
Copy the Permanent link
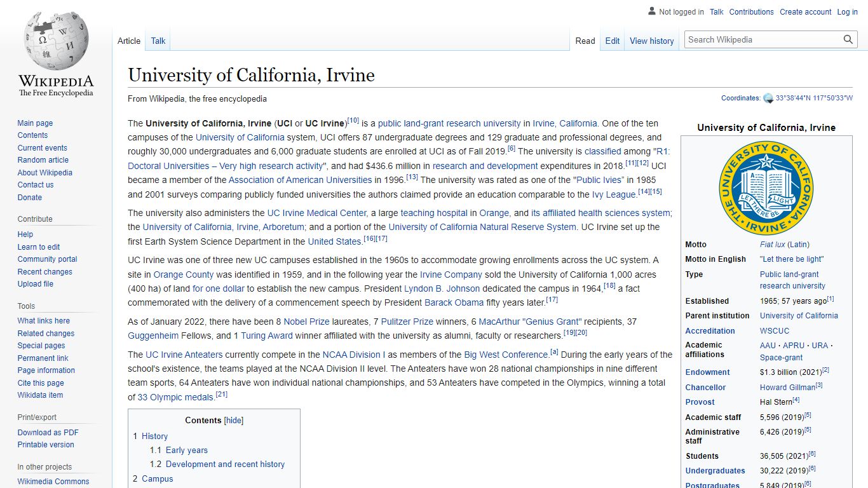pyautogui.click(x=43, y=358)
